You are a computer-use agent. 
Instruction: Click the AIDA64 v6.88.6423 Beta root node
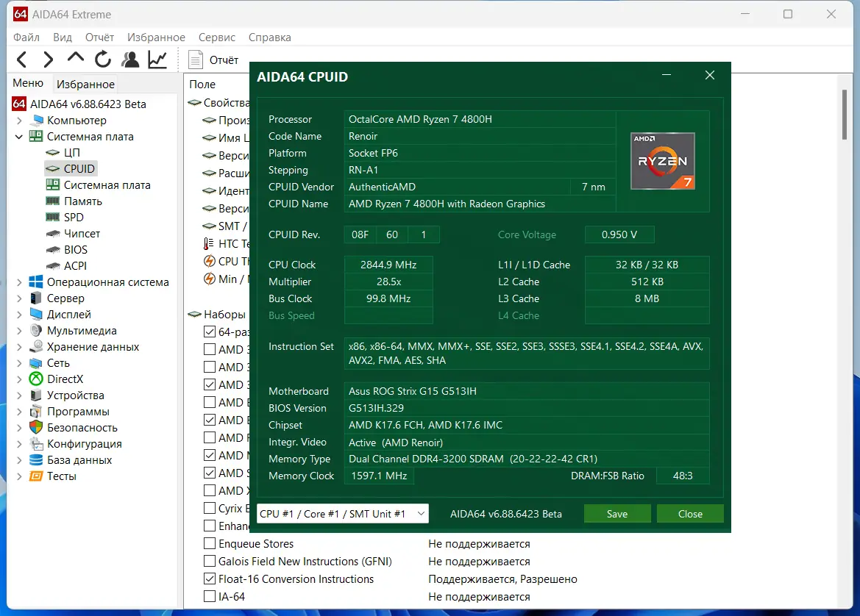click(x=88, y=104)
